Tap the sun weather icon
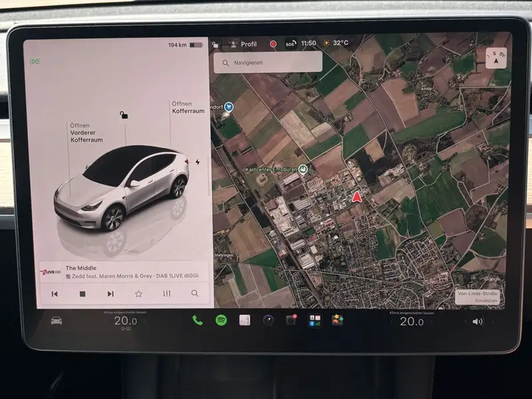 click(x=327, y=43)
